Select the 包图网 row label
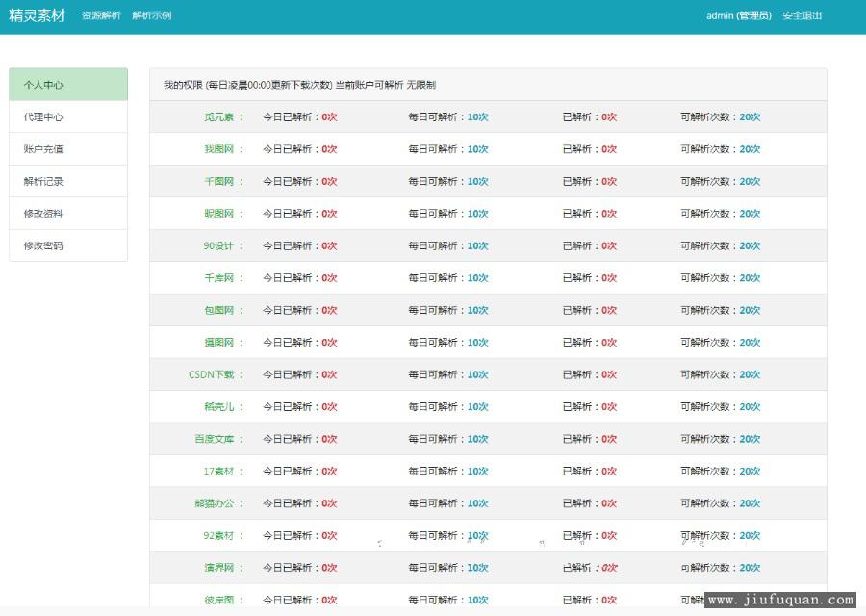 (x=219, y=310)
